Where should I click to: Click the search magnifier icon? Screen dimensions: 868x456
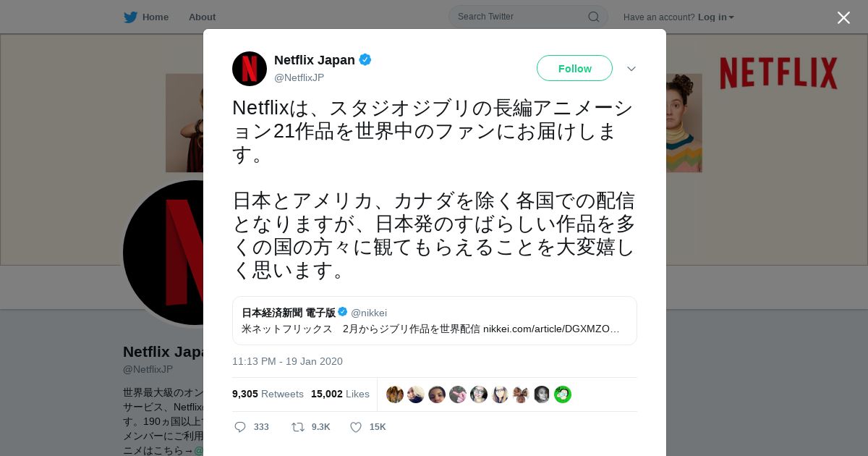(593, 17)
